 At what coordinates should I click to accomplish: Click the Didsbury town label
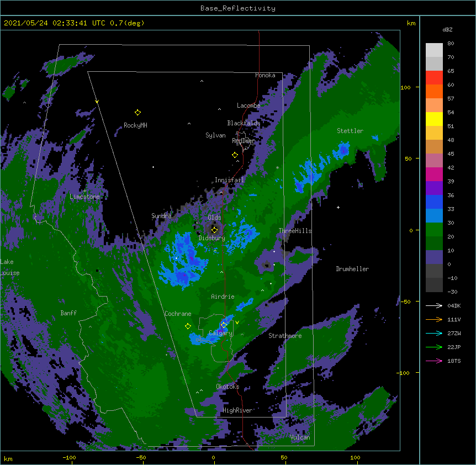211,238
